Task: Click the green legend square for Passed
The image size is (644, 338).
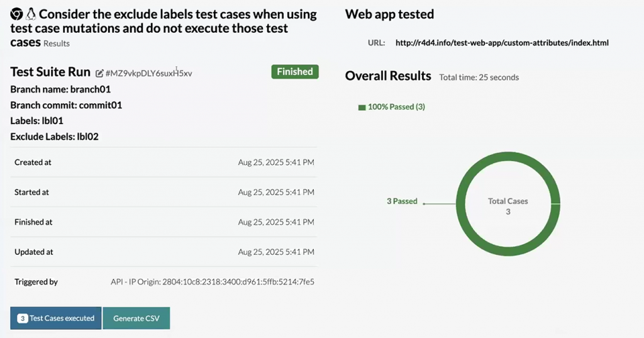Action: 362,108
